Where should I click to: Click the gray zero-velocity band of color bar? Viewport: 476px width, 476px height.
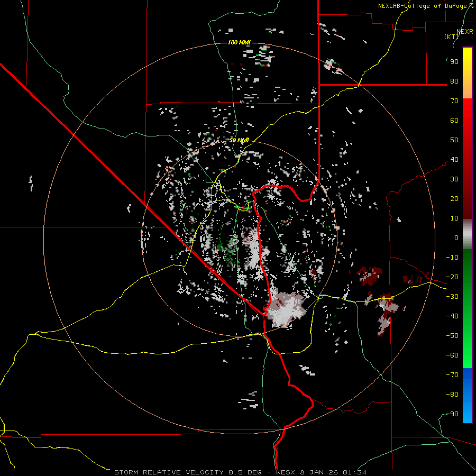[467, 234]
